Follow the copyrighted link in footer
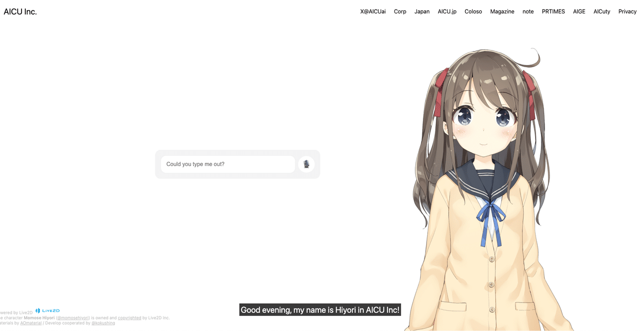This screenshot has width=644, height=331. pyautogui.click(x=129, y=318)
